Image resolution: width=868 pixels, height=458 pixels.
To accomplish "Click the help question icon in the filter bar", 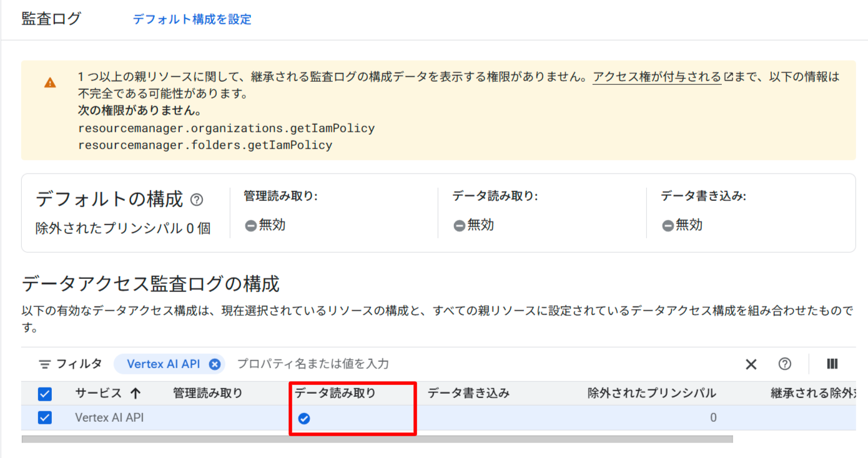I will [785, 364].
